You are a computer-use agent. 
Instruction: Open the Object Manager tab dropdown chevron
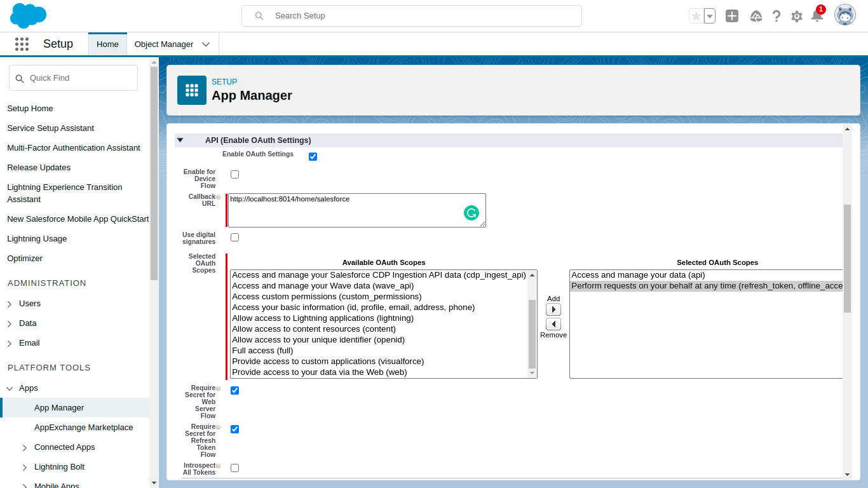point(206,44)
